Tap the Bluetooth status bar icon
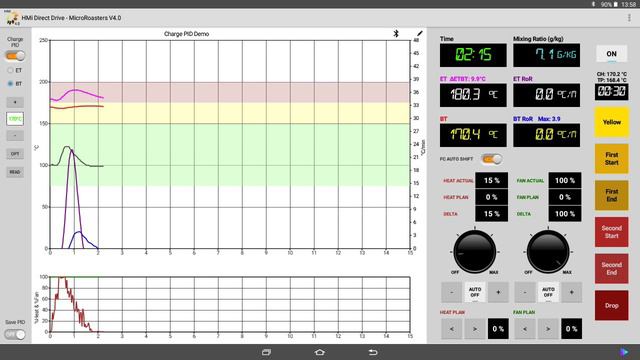 coord(593,4)
